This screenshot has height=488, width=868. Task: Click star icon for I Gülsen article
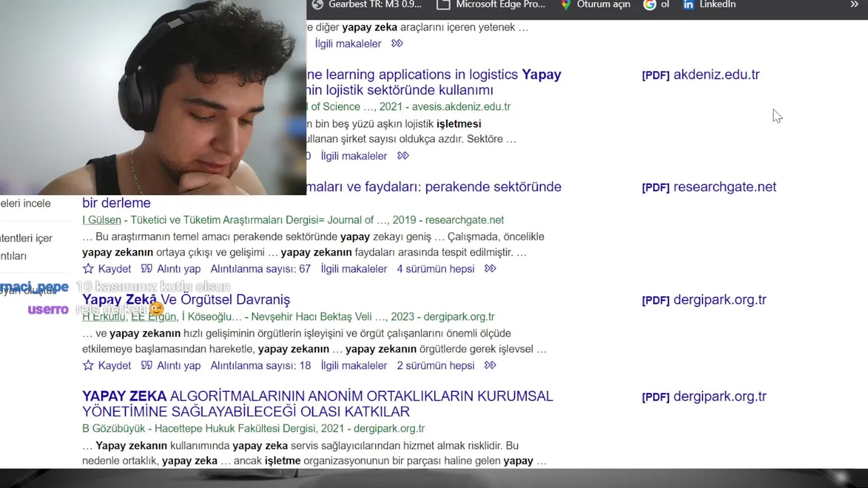click(88, 269)
